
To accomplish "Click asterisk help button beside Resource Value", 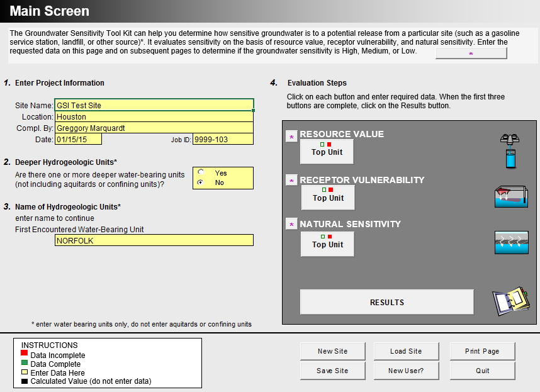I will (x=291, y=137).
